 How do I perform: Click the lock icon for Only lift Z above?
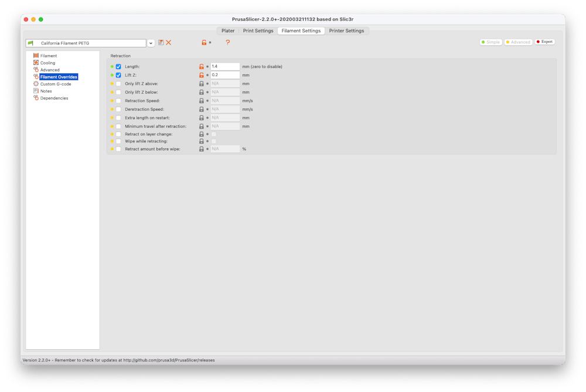click(x=202, y=84)
